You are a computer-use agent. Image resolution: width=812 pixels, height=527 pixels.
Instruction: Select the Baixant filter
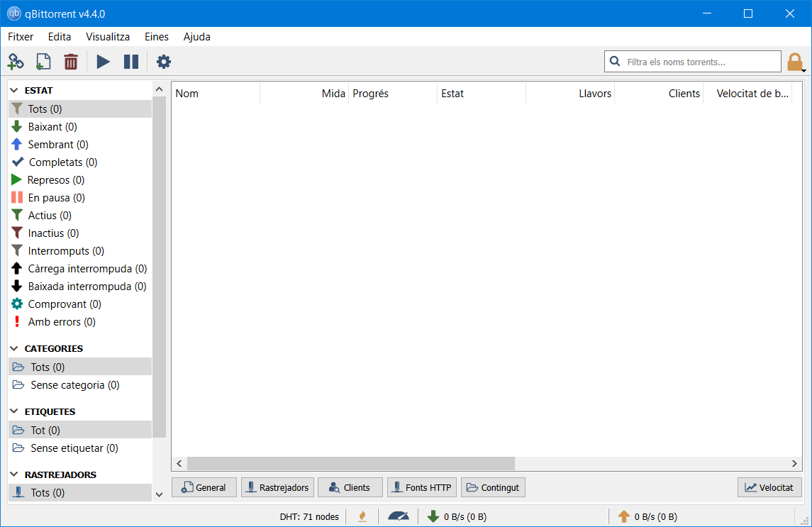pos(52,127)
